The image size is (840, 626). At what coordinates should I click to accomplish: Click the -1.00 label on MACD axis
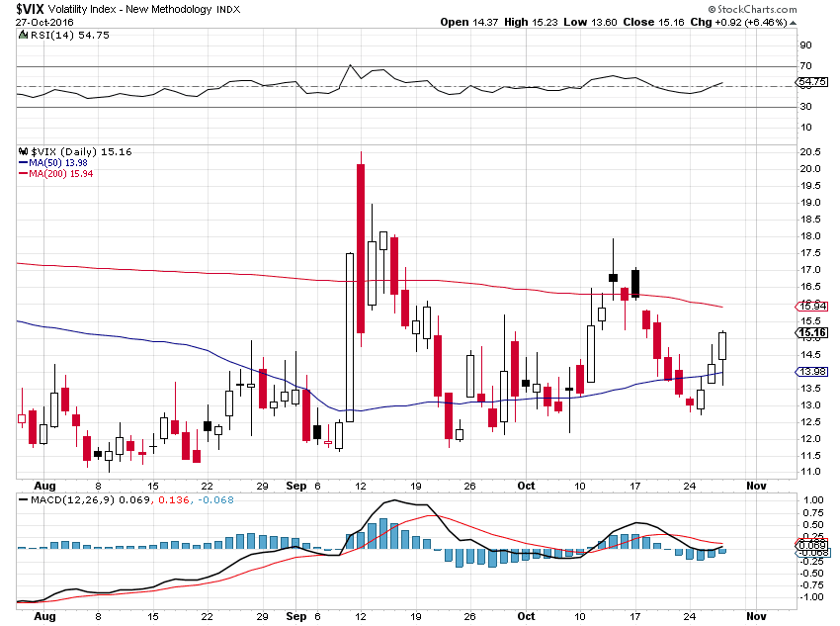(x=811, y=596)
